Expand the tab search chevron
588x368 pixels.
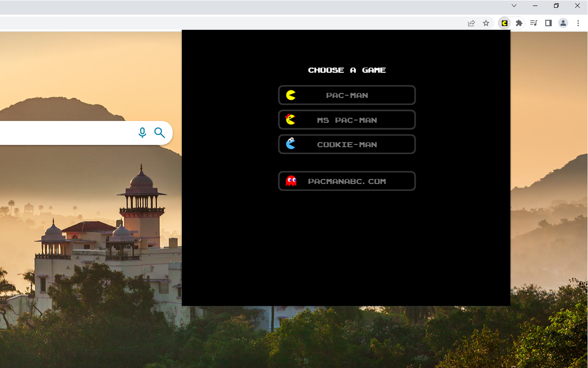(514, 6)
